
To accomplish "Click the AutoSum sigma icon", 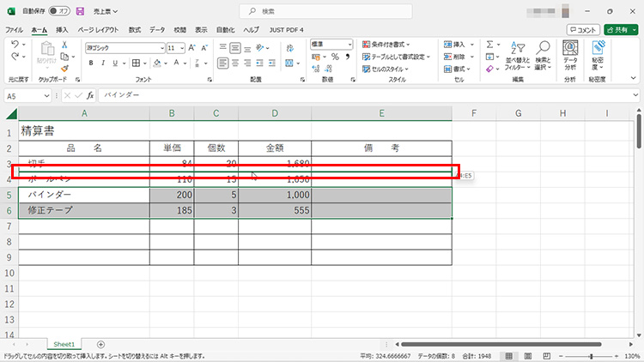I will coord(490,45).
